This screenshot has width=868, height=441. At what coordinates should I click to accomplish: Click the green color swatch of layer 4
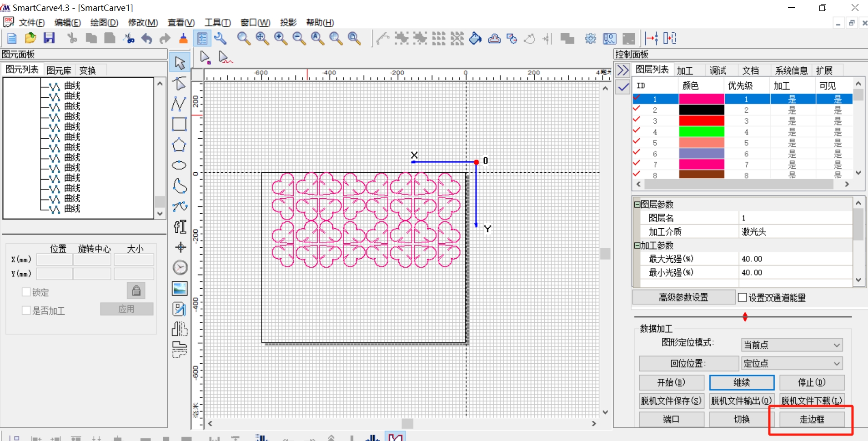701,131
